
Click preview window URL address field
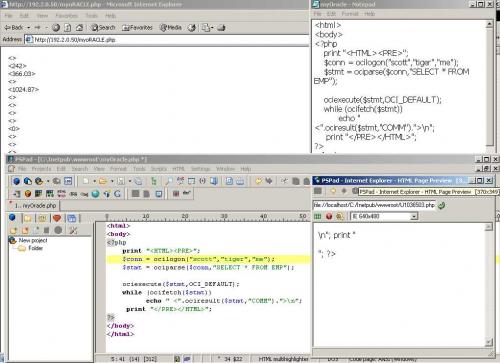(x=374, y=205)
